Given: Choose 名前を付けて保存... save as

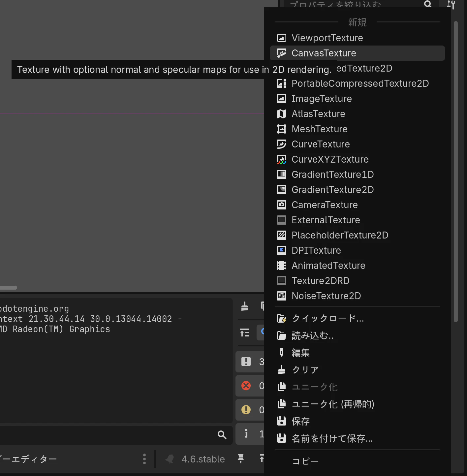Looking at the screenshot, I should click(x=357, y=438).
